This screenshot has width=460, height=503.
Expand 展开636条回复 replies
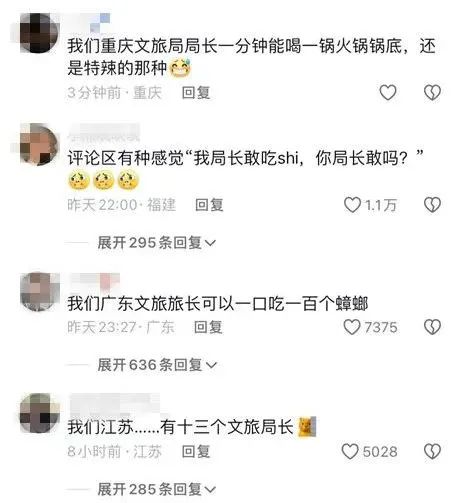click(157, 365)
